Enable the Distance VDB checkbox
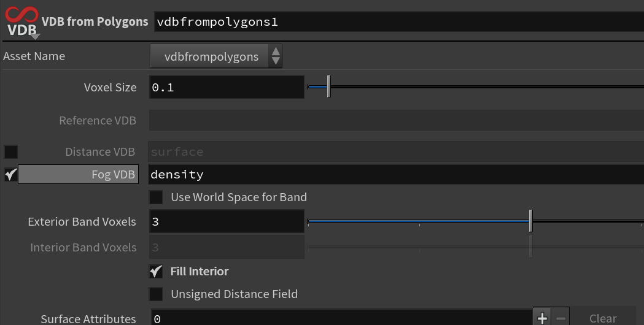644x325 pixels. (x=10, y=152)
